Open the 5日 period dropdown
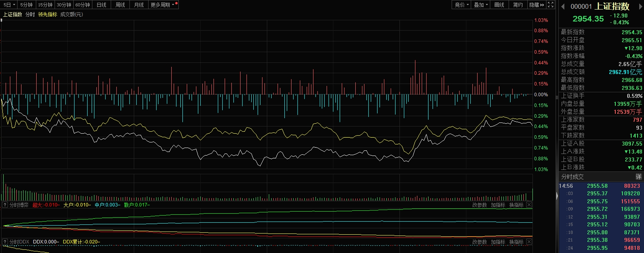This screenshot has height=253, width=644. (9, 5)
